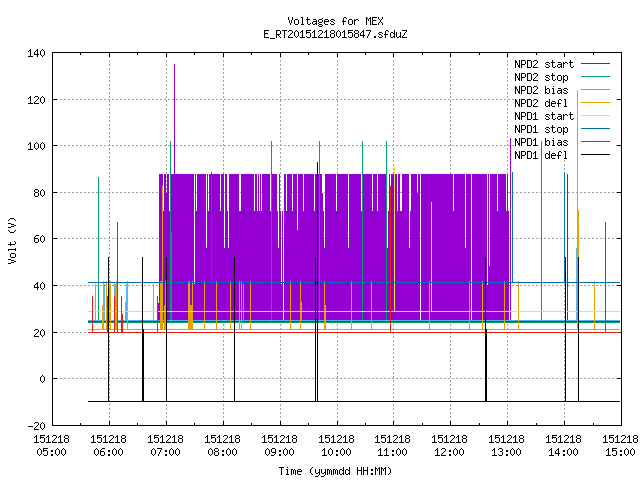Click the 151218 05:00 time tick label

51,446
